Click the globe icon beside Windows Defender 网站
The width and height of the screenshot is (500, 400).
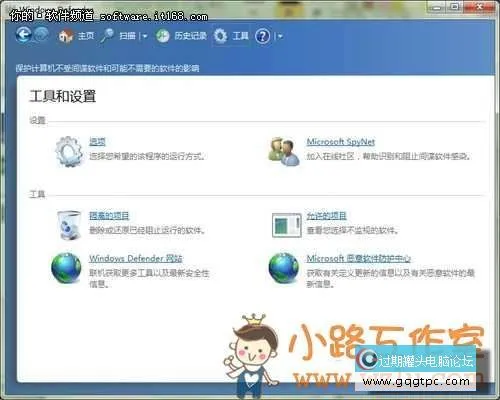pyautogui.click(x=66, y=268)
